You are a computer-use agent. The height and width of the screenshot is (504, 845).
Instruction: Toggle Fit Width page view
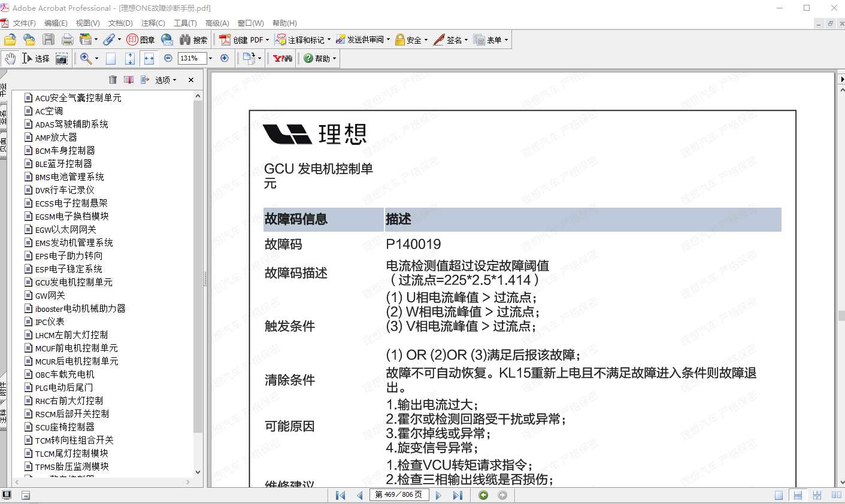[149, 58]
